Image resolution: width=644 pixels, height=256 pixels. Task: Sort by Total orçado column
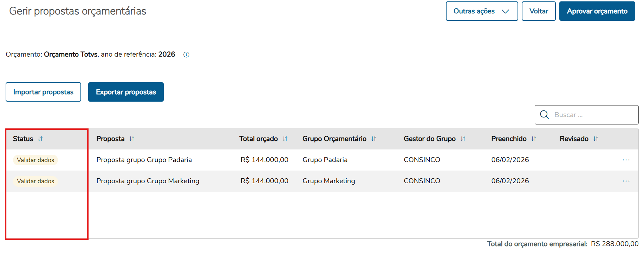(285, 139)
